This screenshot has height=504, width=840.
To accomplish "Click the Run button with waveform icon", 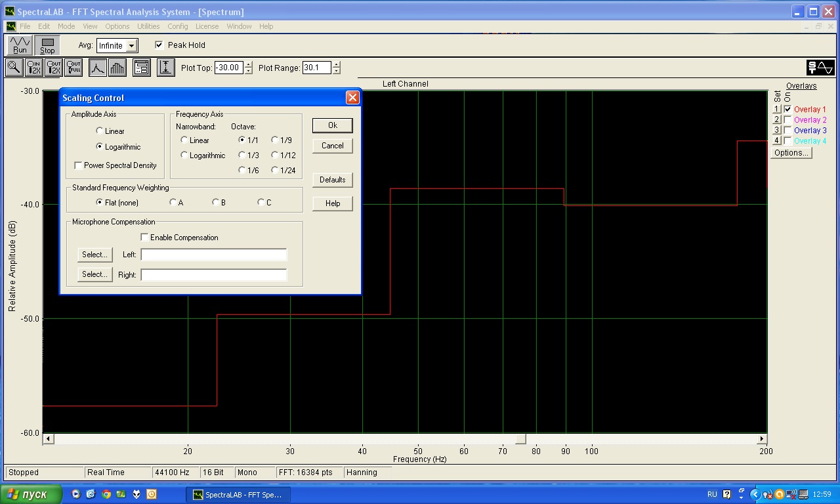I will [20, 45].
